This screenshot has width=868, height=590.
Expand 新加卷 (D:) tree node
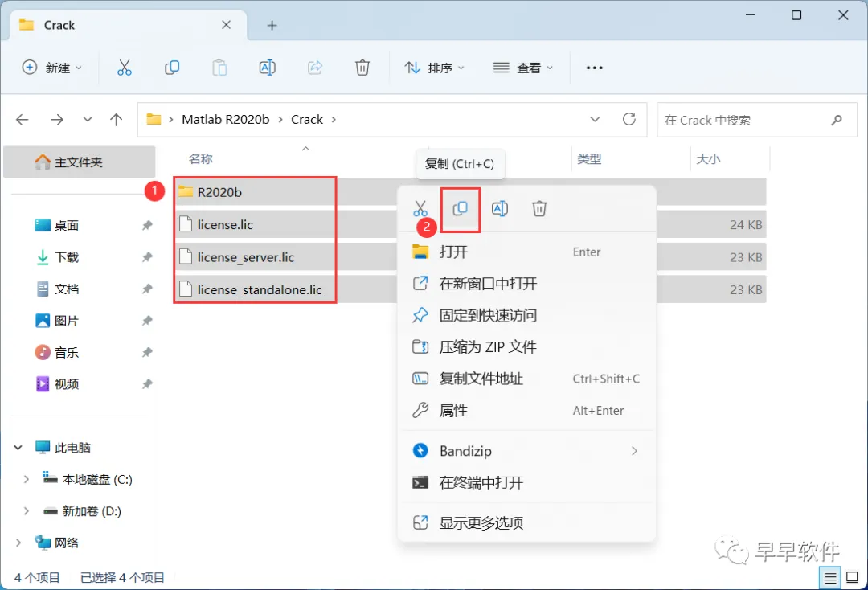(x=26, y=511)
